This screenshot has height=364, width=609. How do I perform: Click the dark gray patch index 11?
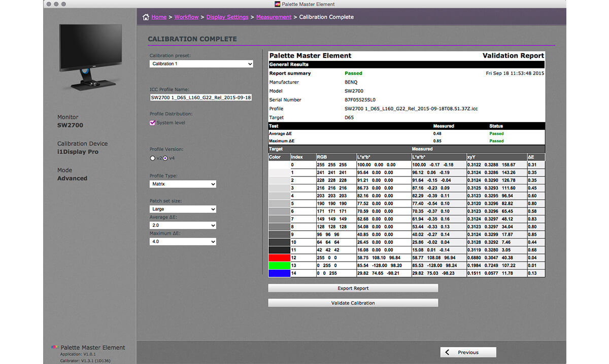pyautogui.click(x=279, y=249)
